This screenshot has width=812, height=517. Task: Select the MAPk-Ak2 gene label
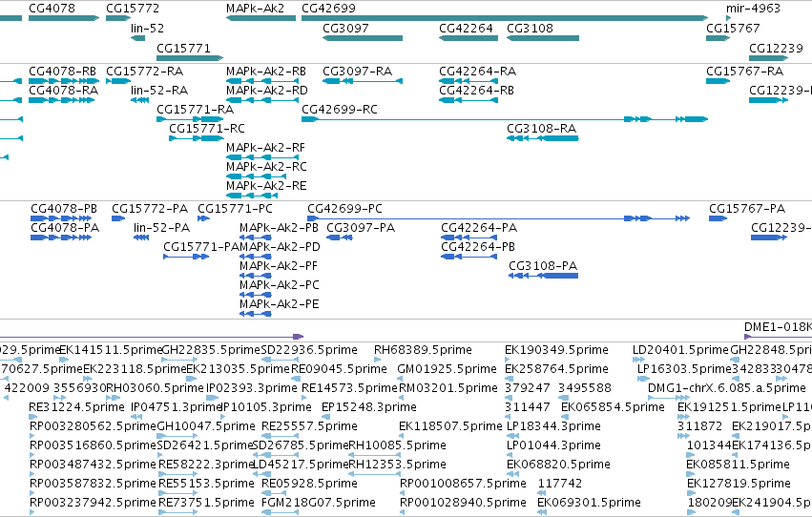tap(256, 9)
